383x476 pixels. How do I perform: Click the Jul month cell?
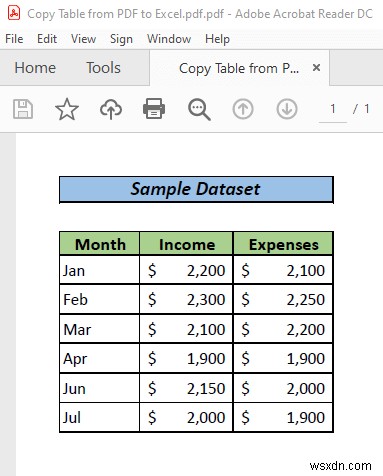(x=100, y=417)
